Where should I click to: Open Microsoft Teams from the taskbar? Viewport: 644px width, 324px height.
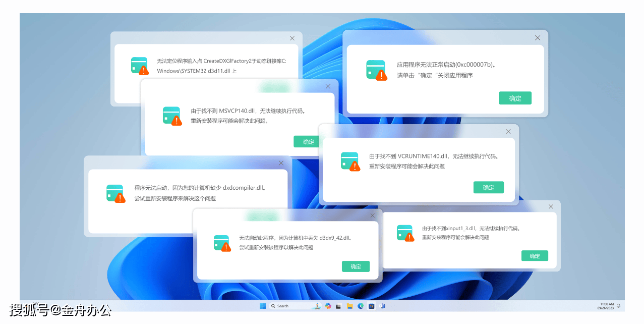[x=382, y=306]
